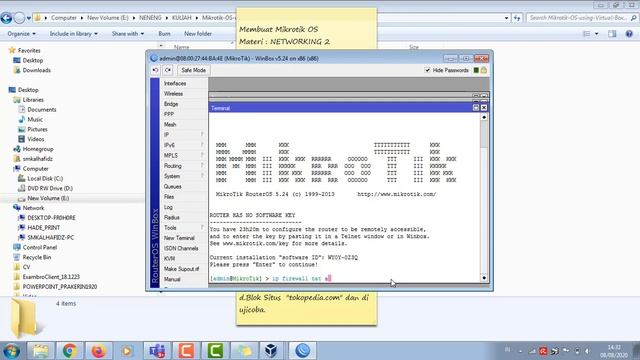Maximize the Terminal sub-window
Image resolution: width=640 pixels, height=360 pixels.
(476, 108)
